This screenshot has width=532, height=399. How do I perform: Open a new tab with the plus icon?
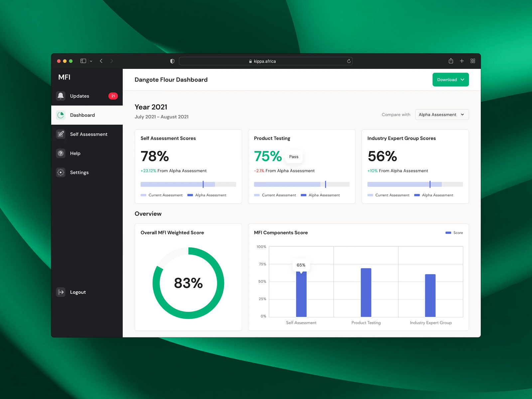tap(462, 61)
